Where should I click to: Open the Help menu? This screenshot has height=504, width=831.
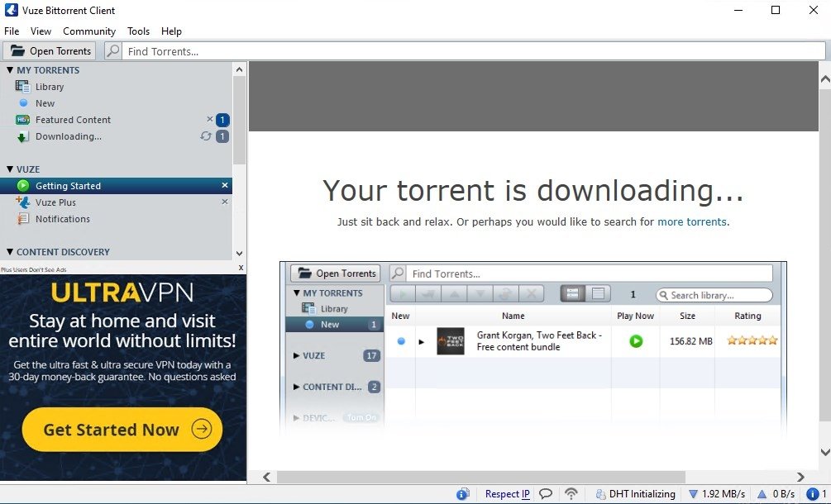tap(171, 31)
